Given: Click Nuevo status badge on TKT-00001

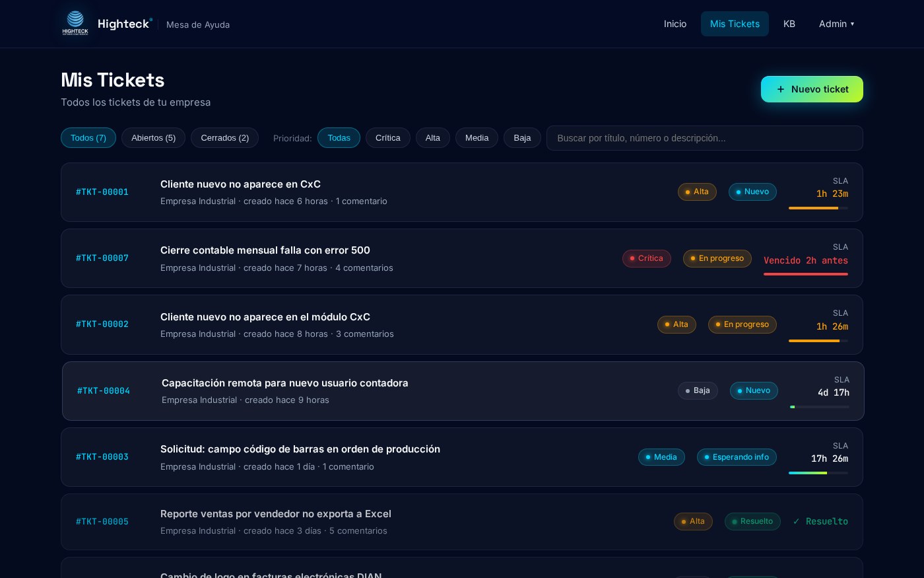Looking at the screenshot, I should [752, 192].
